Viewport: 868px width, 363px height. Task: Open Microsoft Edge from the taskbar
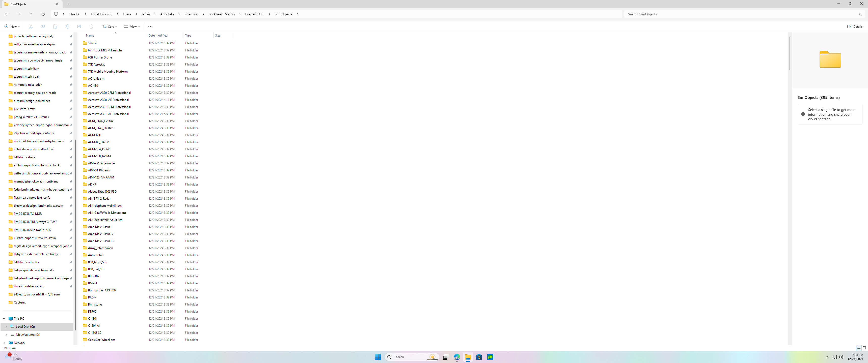(456, 357)
